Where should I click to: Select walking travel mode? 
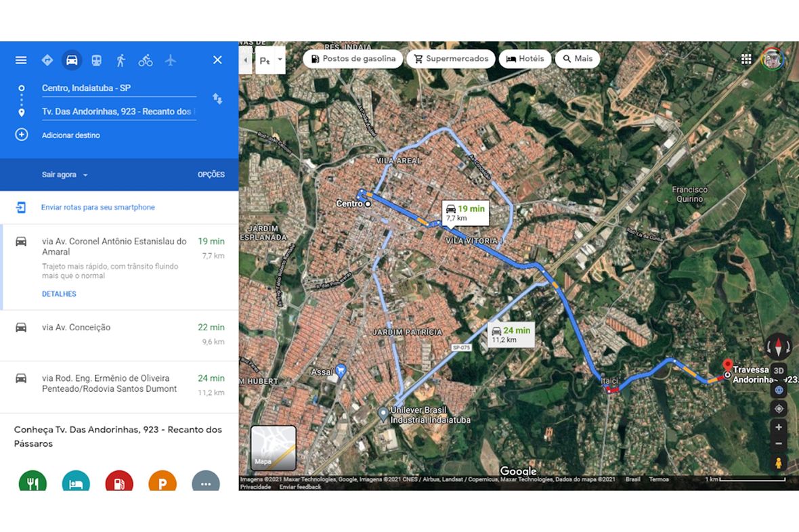[121, 60]
